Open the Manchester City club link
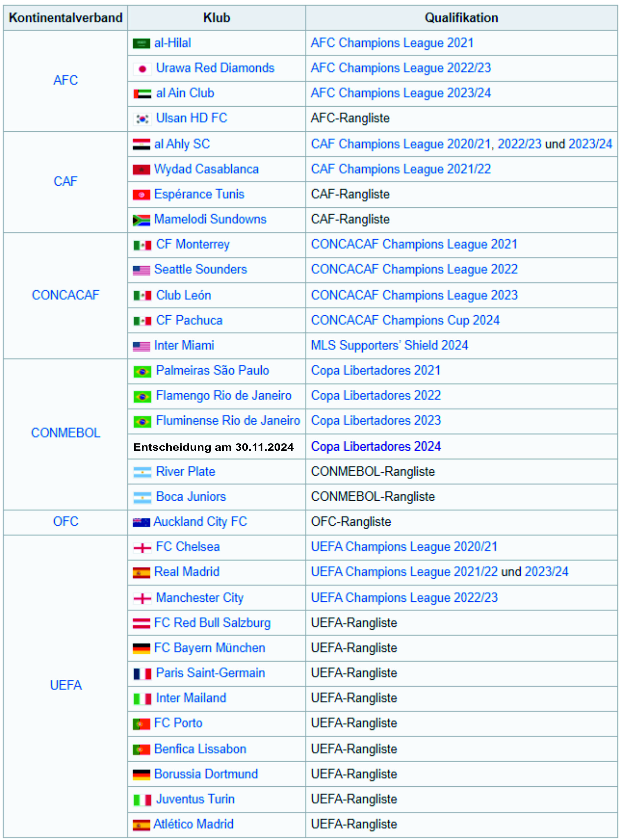The width and height of the screenshot is (622, 840). [x=200, y=598]
